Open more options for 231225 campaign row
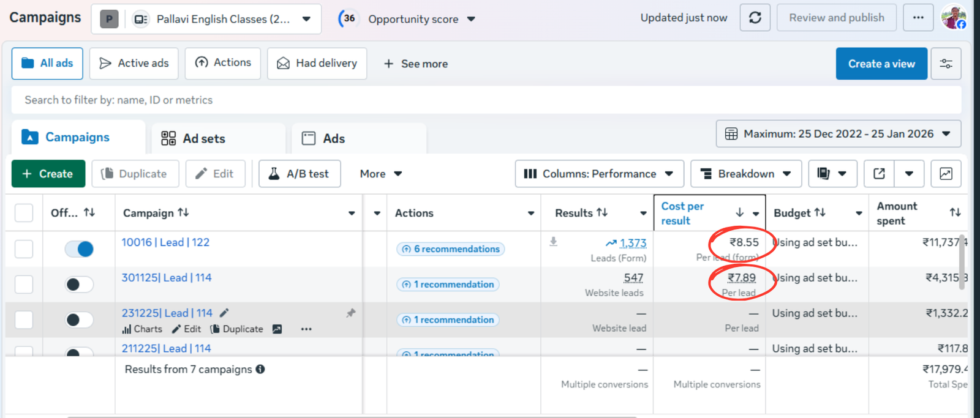 [x=306, y=329]
